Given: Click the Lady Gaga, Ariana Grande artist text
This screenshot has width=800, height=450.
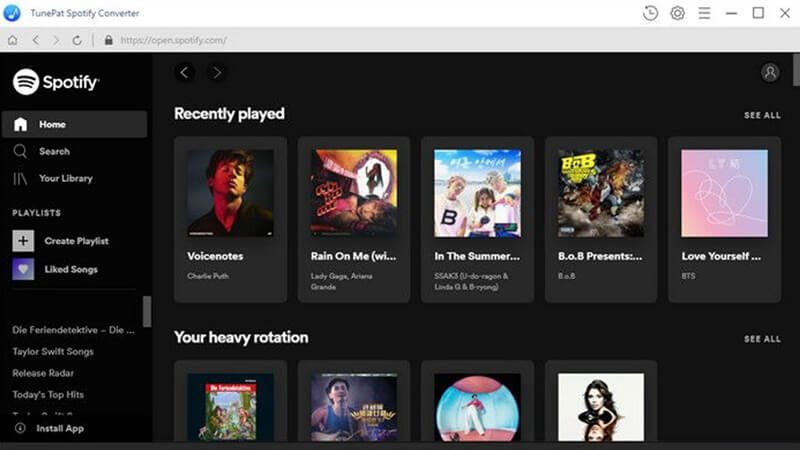Looking at the screenshot, I should coord(341,281).
